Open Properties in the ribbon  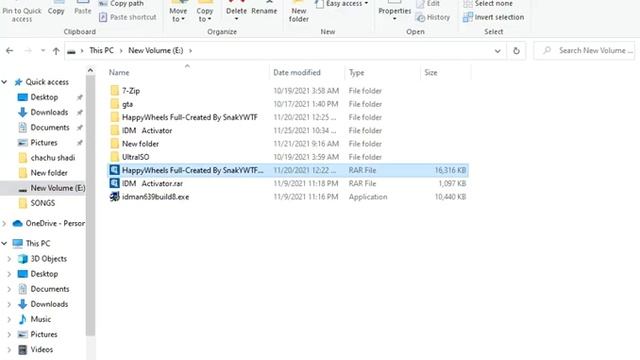click(x=394, y=12)
